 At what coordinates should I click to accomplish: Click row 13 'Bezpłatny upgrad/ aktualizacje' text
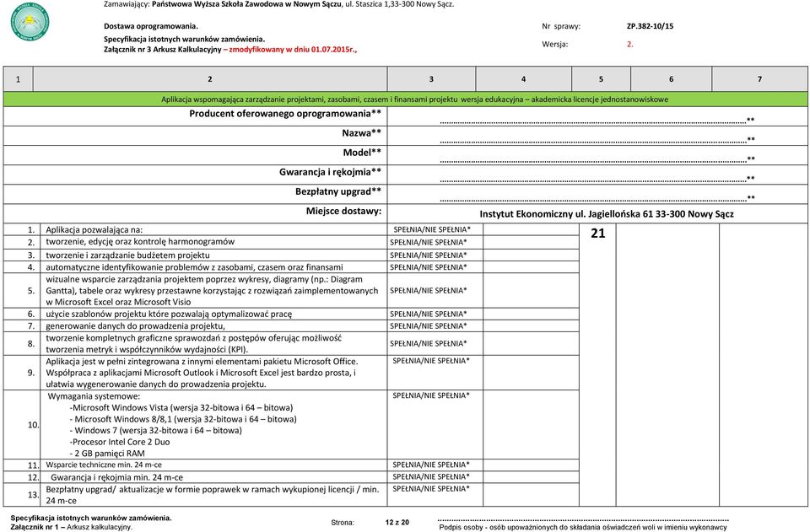click(x=213, y=495)
